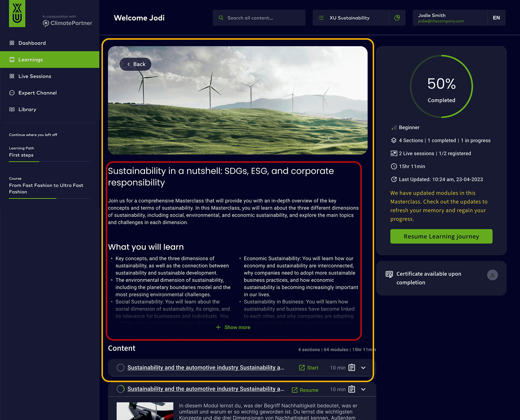Open the second module title link with Resume

[x=206, y=389]
